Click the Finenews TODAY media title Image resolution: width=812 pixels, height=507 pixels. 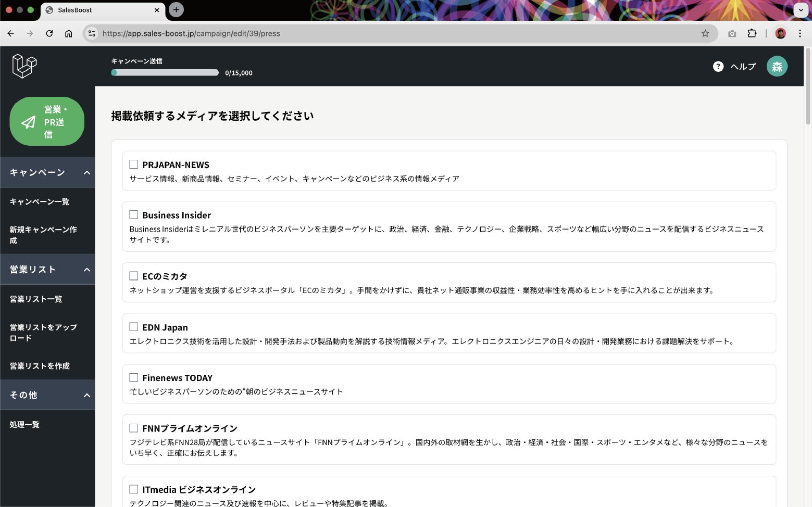(x=178, y=377)
